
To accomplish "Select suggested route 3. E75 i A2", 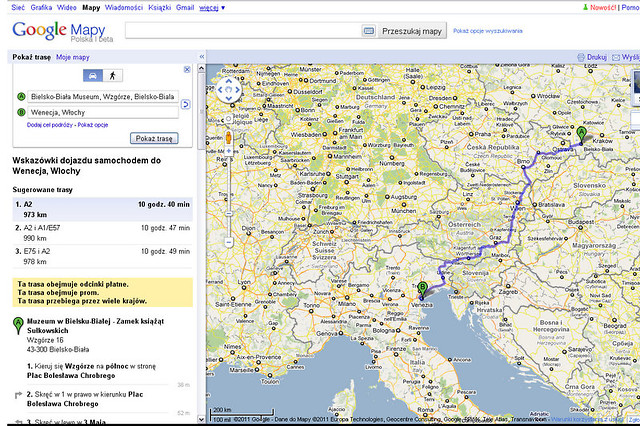I will 102,256.
